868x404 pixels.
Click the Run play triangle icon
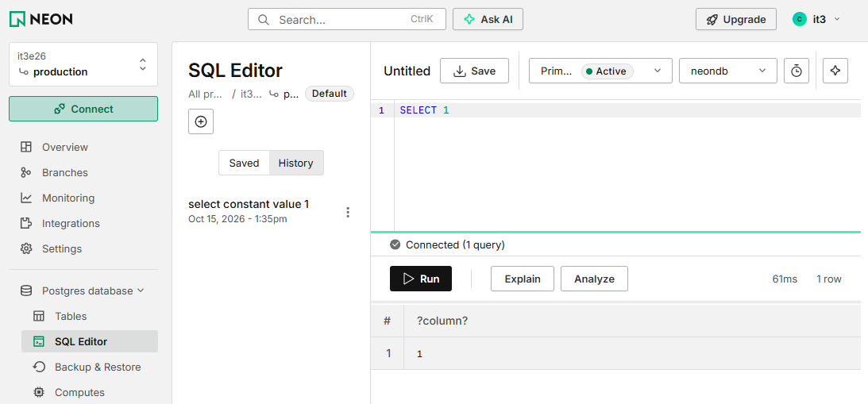[408, 279]
